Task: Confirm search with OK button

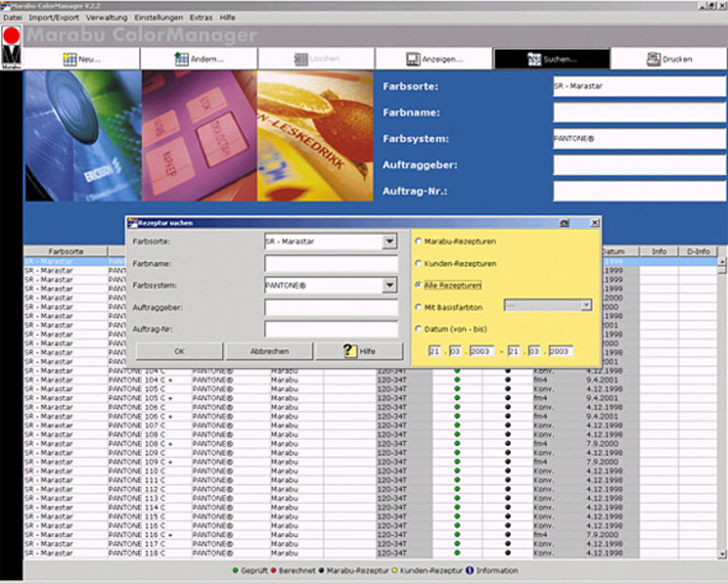Action: (179, 351)
